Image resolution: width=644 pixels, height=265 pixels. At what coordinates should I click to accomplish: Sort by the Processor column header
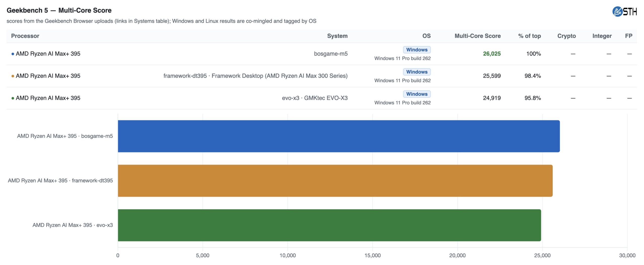[x=25, y=36]
